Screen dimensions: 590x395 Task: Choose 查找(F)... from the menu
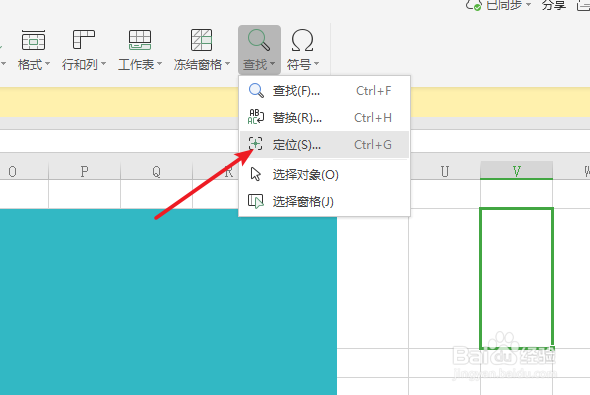[x=324, y=91]
